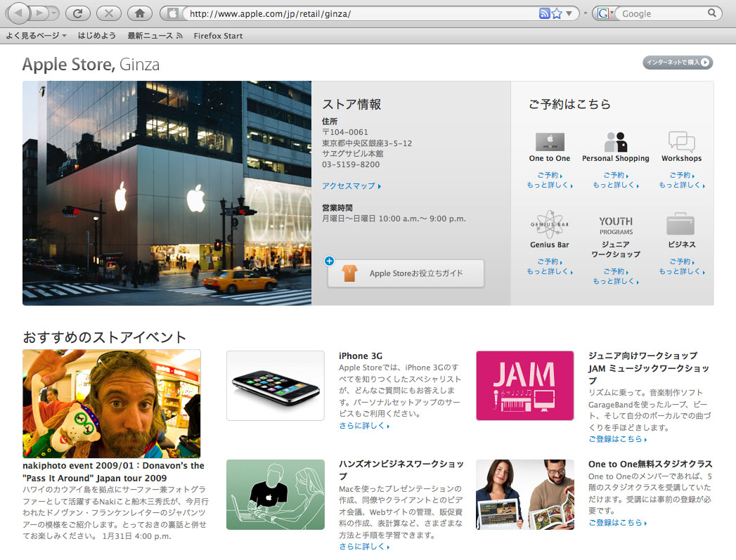
Task: Go back to the previous page
Action: tap(19, 13)
